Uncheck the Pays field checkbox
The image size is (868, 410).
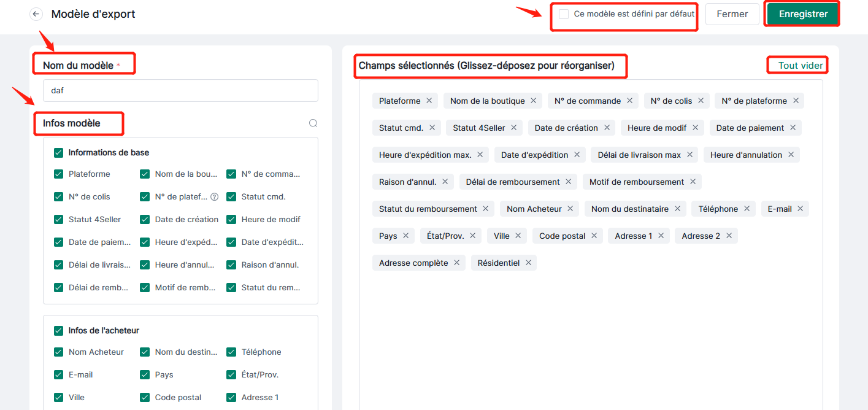pos(145,375)
